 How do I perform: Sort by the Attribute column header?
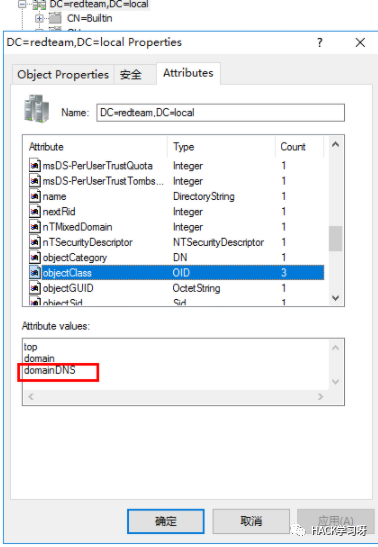(95, 147)
